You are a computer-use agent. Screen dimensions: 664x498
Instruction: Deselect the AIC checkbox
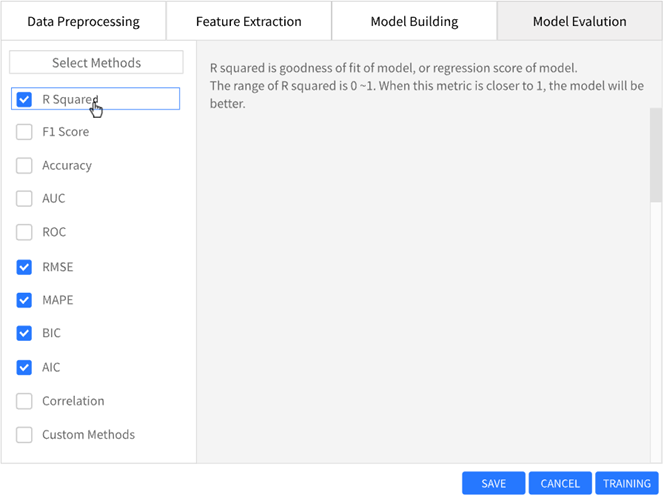point(25,367)
